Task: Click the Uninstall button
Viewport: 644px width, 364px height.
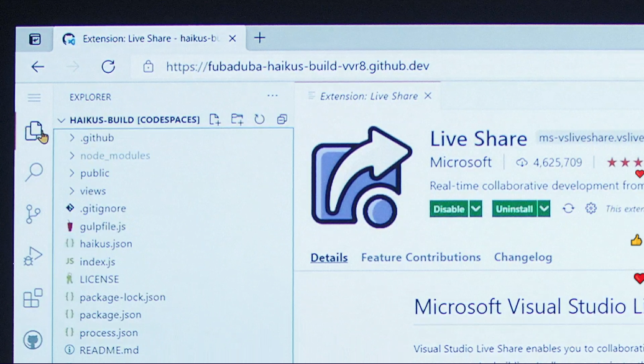Action: click(x=514, y=209)
